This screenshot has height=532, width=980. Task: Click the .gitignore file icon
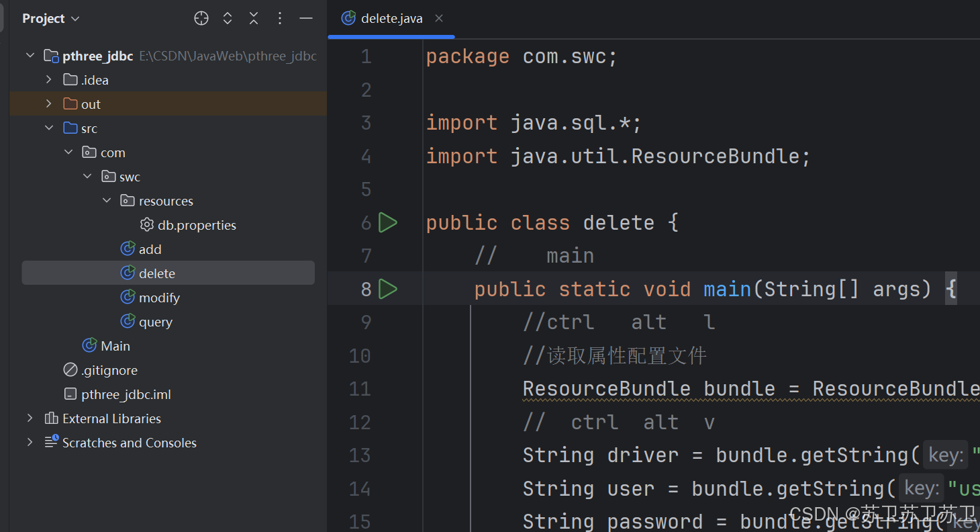click(70, 370)
